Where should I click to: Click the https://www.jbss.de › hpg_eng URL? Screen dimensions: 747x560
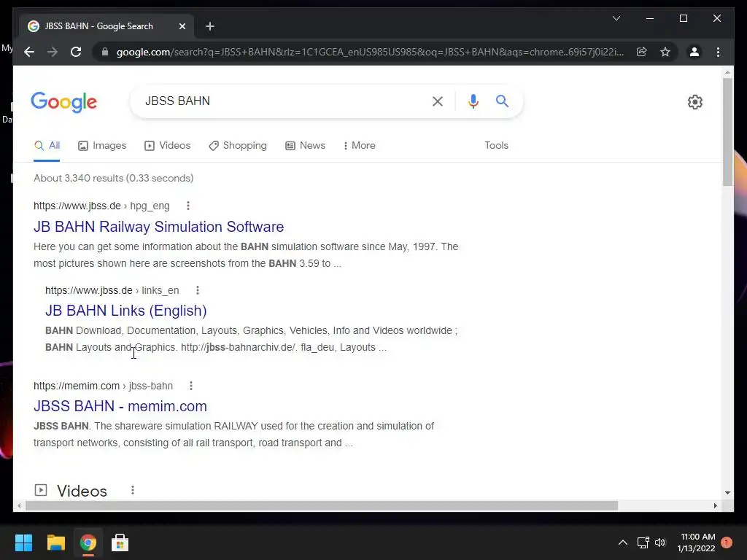101,206
